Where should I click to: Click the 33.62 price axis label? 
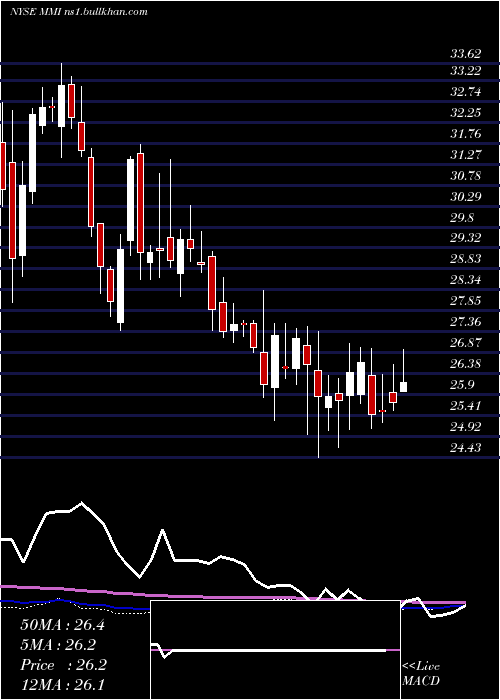[466, 54]
